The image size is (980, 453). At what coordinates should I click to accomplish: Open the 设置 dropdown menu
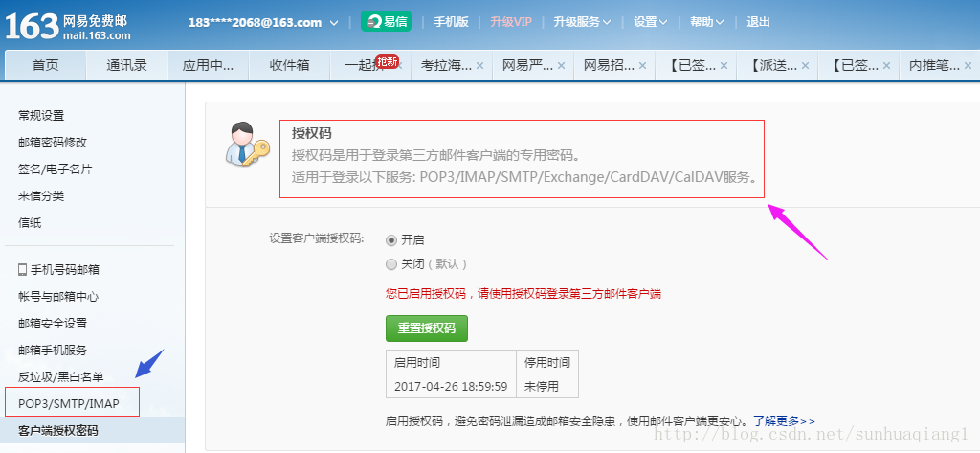coord(650,22)
